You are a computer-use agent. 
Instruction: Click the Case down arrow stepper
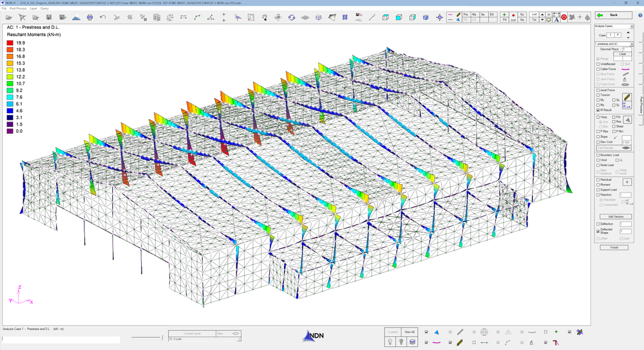pyautogui.click(x=628, y=38)
